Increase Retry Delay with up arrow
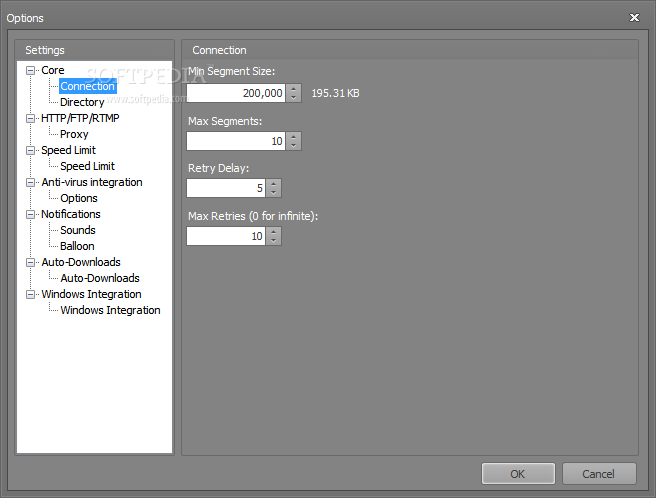The image size is (656, 498). pos(273,184)
